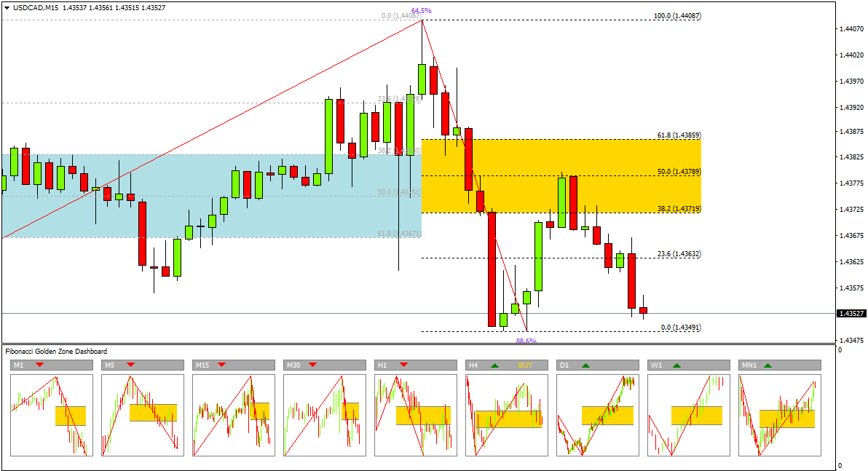Open the dropdown triangle beside USDCAD,M15

(7, 8)
